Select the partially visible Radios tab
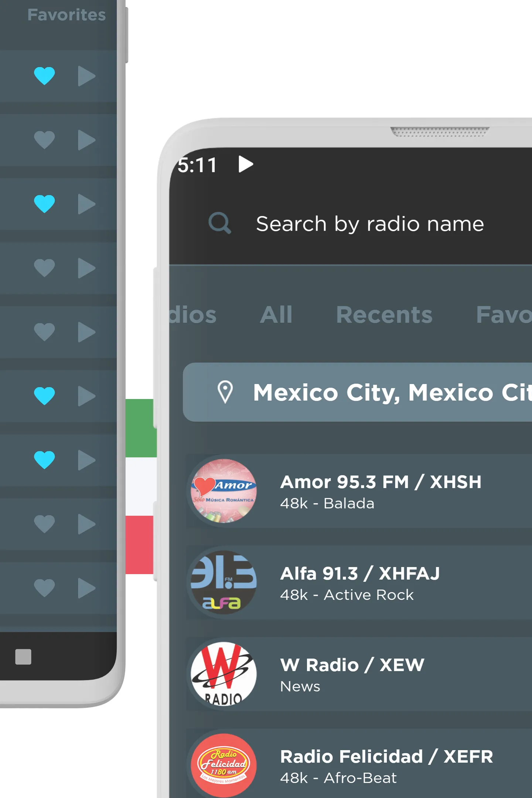The image size is (532, 798). (193, 315)
